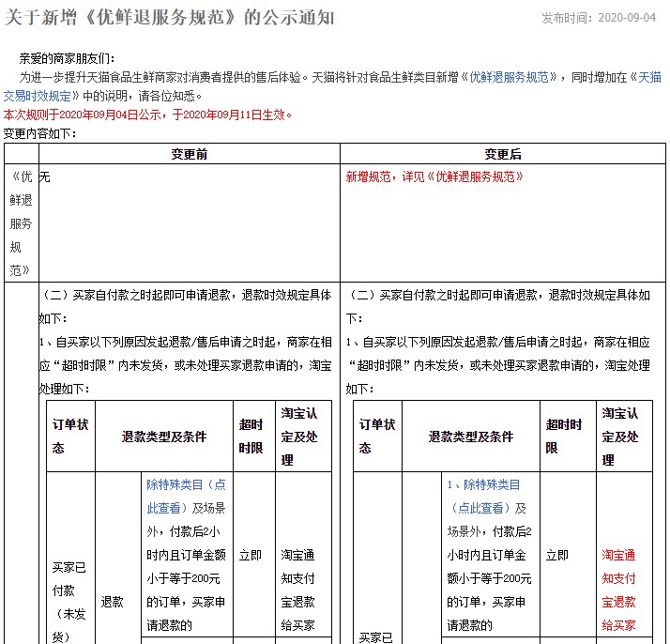Click black text 淘宝通知支付宝退款给买家 in 变更前
This screenshot has height=644, width=670.
pyautogui.click(x=297, y=590)
